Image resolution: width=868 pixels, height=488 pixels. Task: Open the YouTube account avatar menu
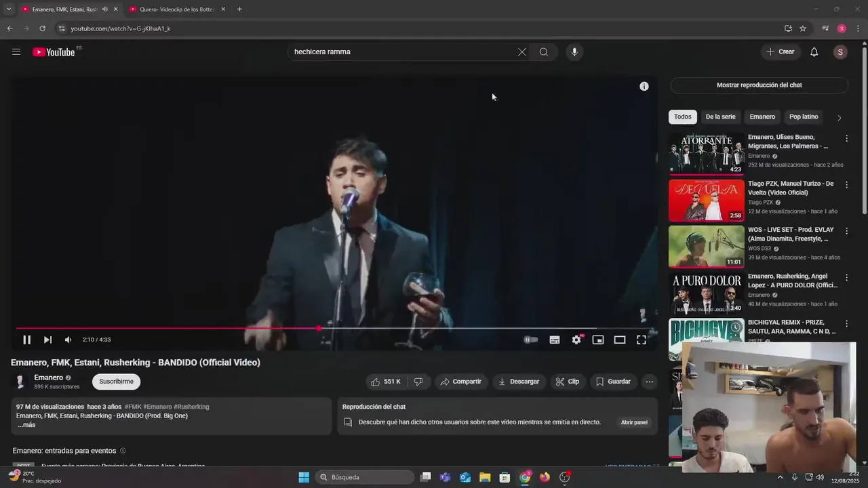(840, 52)
